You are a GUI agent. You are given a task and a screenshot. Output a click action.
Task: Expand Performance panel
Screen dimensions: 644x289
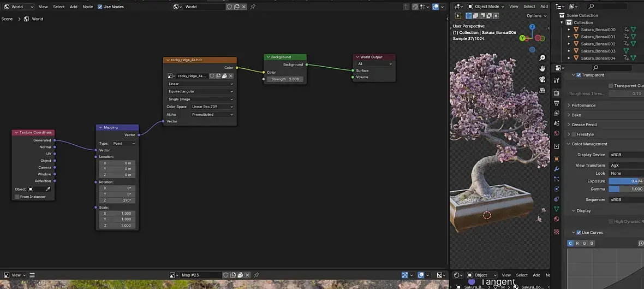tap(583, 105)
